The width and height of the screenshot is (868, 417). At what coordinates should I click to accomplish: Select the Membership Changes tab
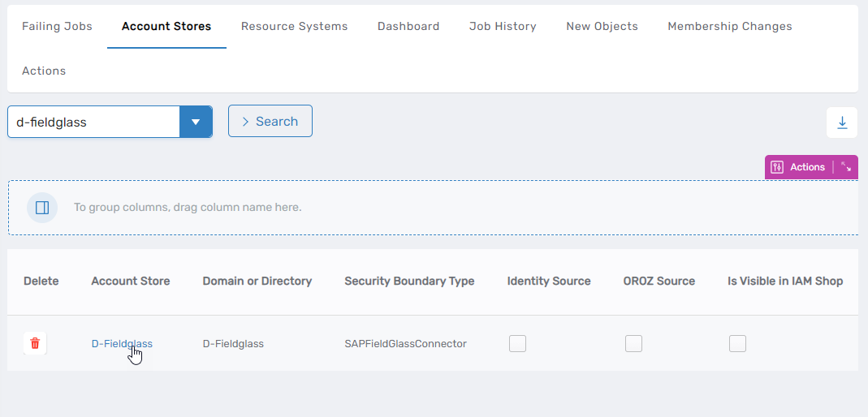tap(729, 26)
